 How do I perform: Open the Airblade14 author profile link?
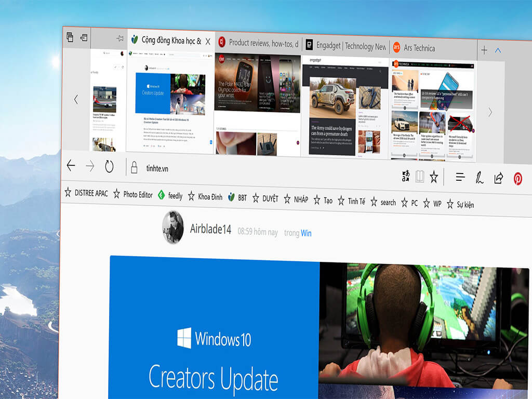tap(210, 229)
